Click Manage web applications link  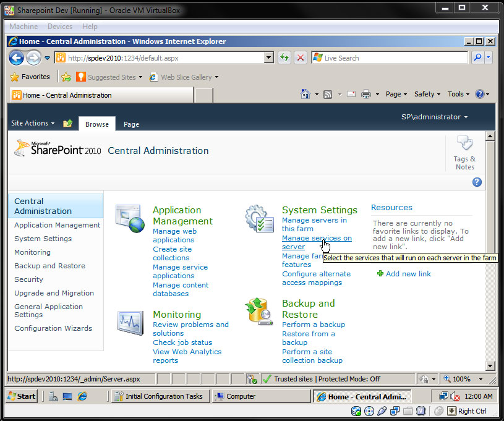(174, 236)
